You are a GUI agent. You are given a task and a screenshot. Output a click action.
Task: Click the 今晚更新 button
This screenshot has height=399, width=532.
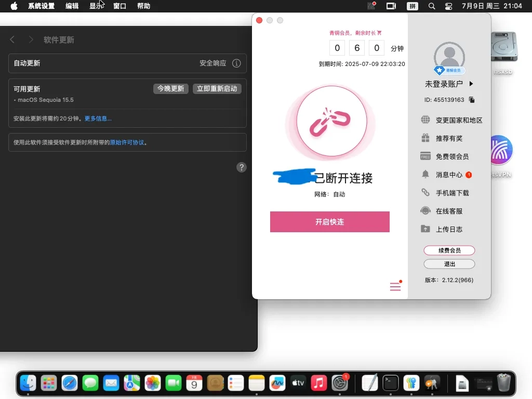(x=170, y=88)
